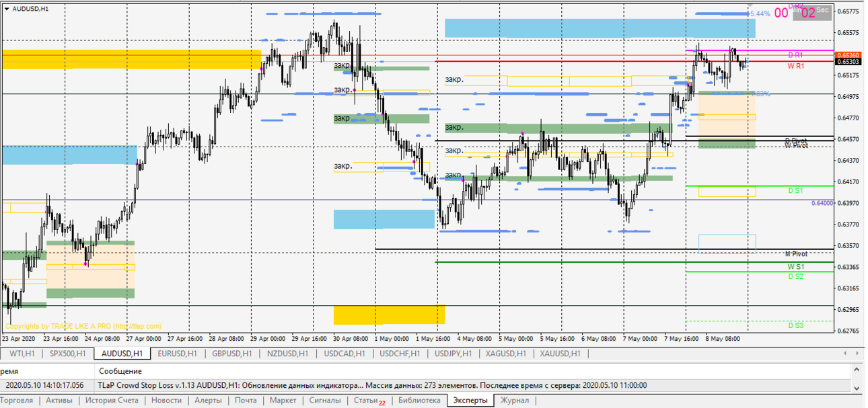Screen dimensions: 868x408
Task: Click the D S2 support level label
Action: click(795, 276)
